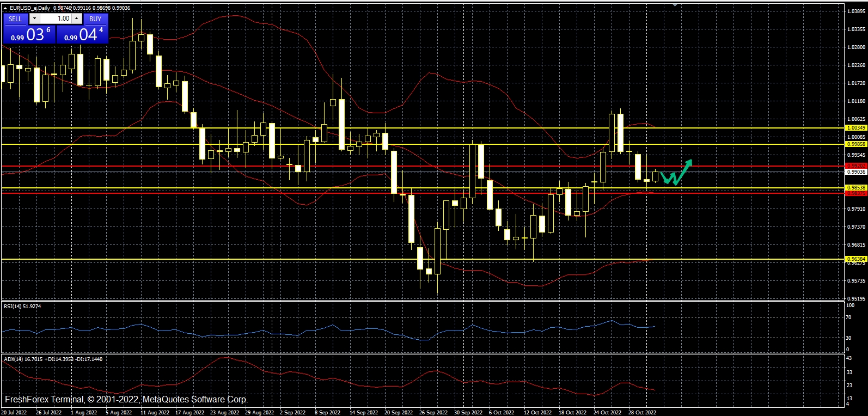This screenshot has height=416, width=868.
Task: Select the 0.99858 yellow price label
Action: tap(855, 144)
